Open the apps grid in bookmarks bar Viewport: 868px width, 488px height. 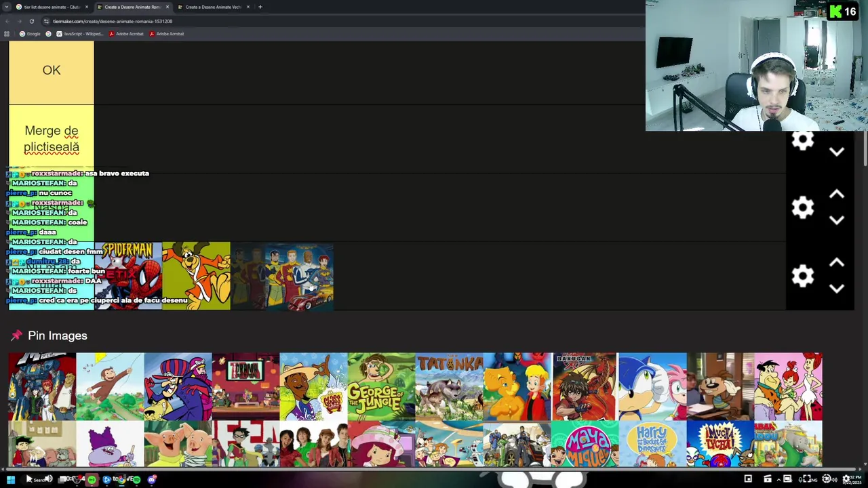(x=7, y=34)
